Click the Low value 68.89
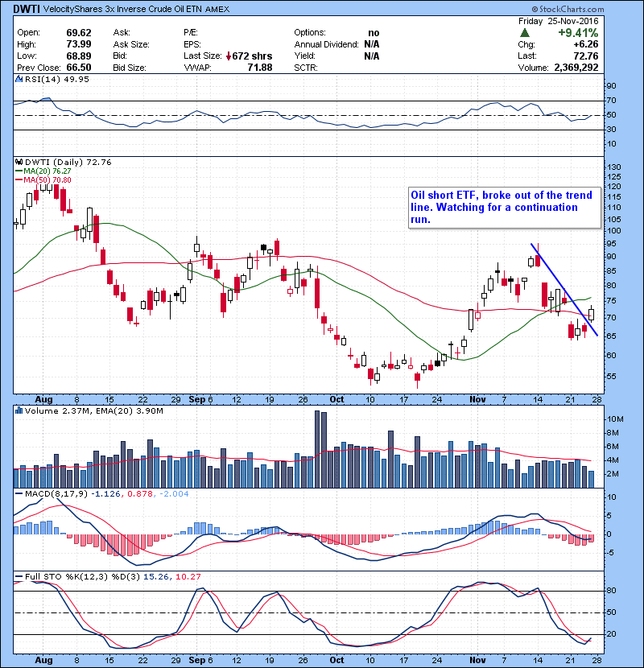The width and height of the screenshot is (644, 668). pos(79,56)
